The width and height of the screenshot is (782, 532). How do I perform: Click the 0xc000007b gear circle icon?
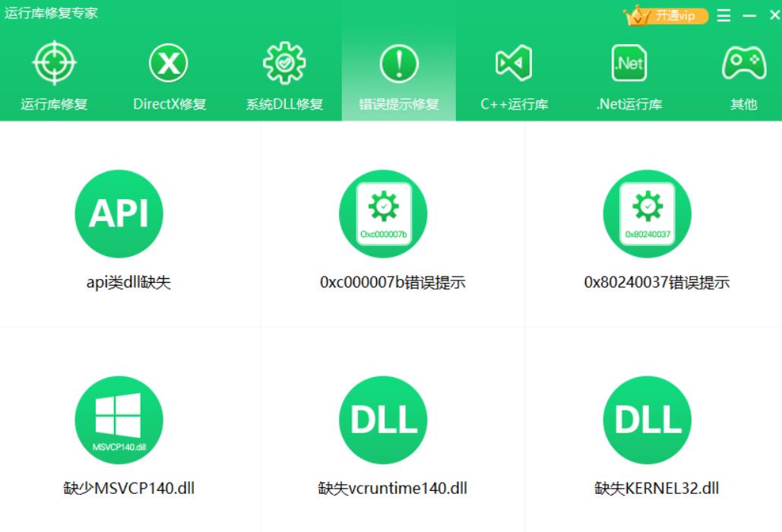pyautogui.click(x=383, y=214)
